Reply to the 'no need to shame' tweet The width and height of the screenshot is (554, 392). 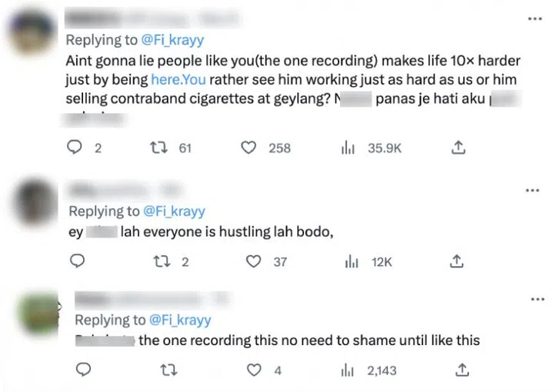(x=84, y=370)
